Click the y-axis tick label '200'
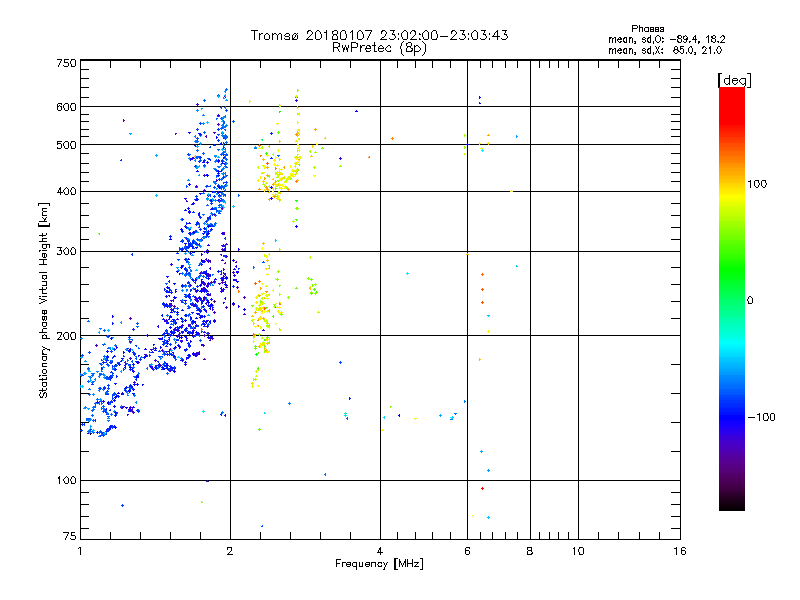 click(66, 336)
